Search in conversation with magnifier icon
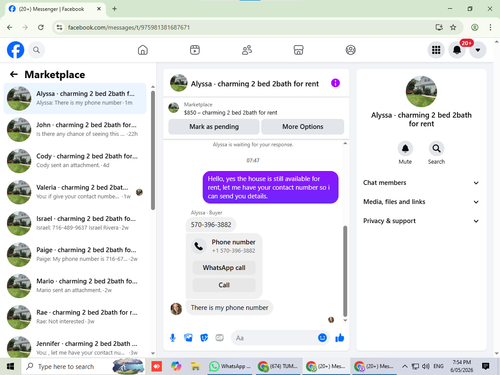 coord(436,148)
